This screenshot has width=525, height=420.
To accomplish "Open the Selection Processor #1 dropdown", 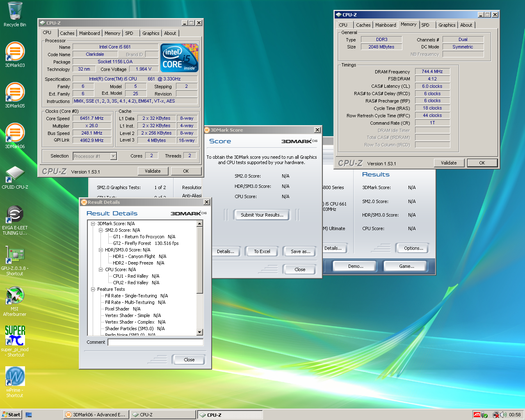I will click(x=95, y=156).
